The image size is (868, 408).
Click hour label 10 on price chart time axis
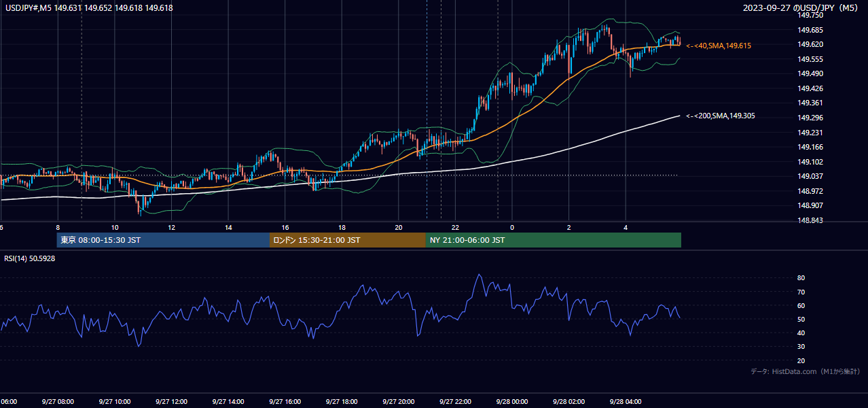[115, 227]
